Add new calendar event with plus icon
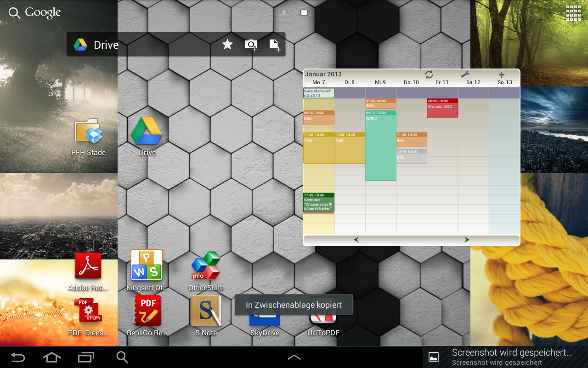Image resolution: width=588 pixels, height=368 pixels. pos(501,75)
